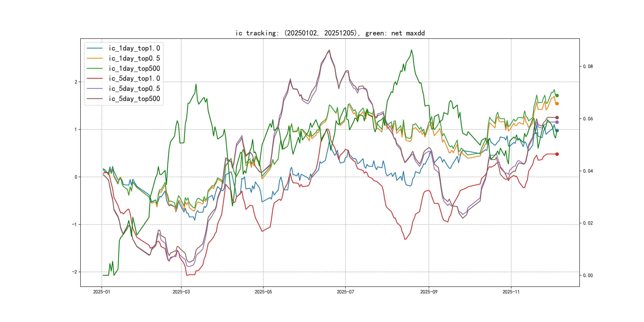Click the ic_5day_top500 legend label
The image size is (644, 322).
pos(134,99)
